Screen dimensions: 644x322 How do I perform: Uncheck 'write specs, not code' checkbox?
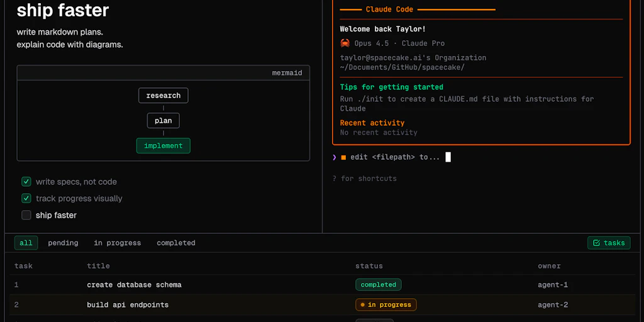26,182
